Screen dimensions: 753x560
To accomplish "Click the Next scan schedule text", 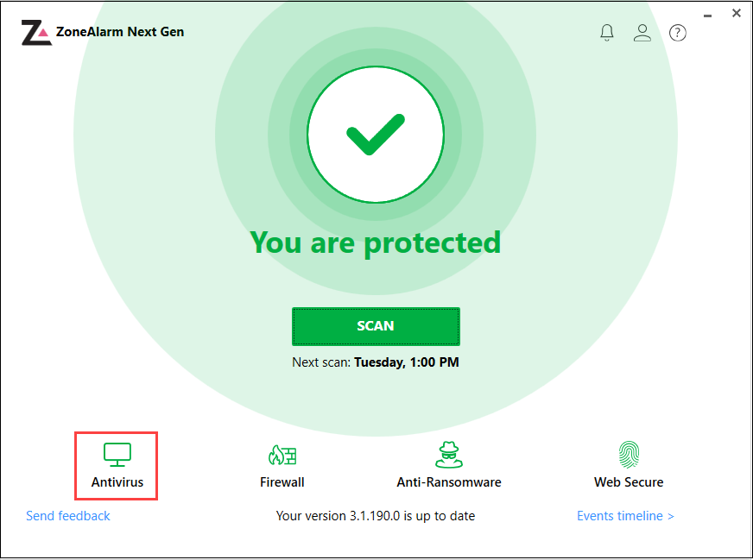I will (x=376, y=362).
